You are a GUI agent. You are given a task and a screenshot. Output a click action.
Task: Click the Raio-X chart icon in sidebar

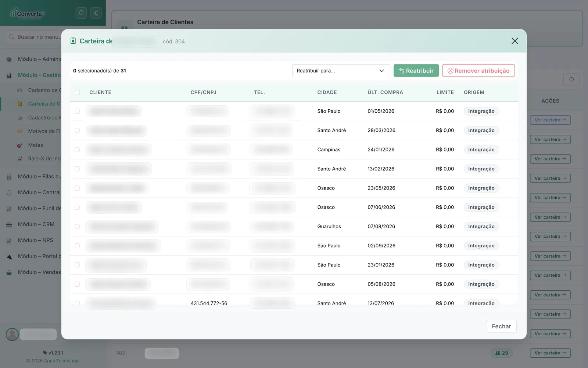click(20, 159)
